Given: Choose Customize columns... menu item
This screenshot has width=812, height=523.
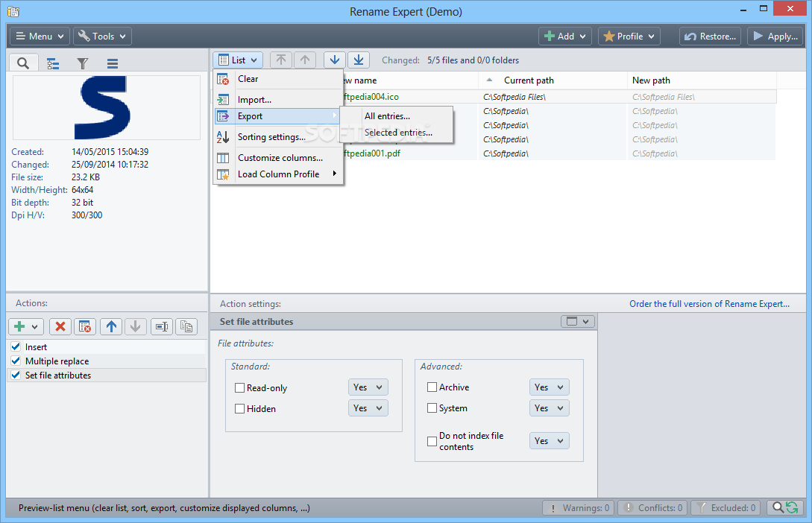Looking at the screenshot, I should click(279, 158).
